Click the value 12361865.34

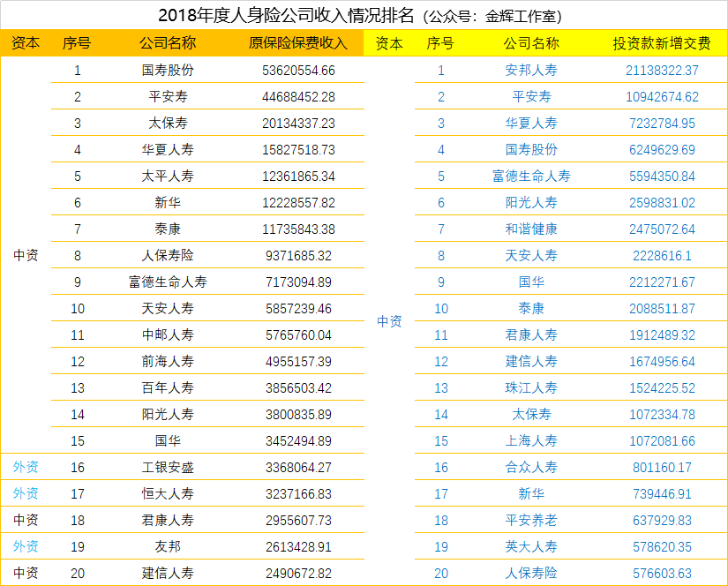click(x=298, y=176)
